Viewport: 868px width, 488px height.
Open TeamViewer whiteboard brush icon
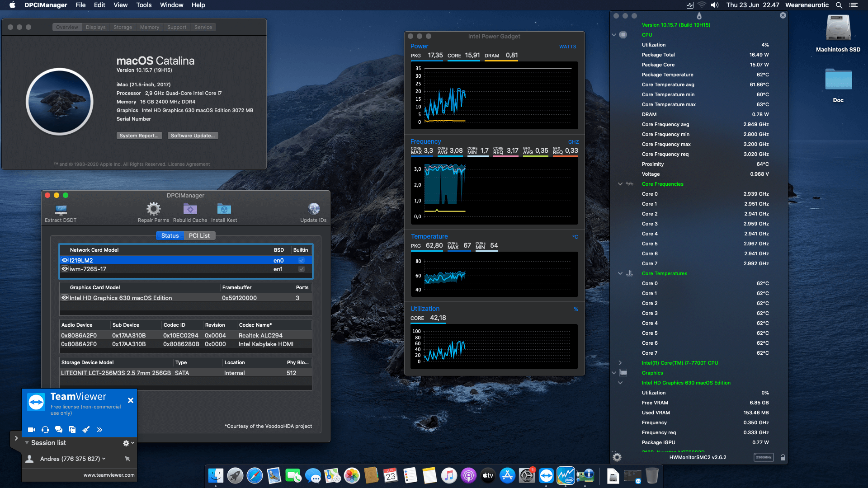(x=86, y=430)
